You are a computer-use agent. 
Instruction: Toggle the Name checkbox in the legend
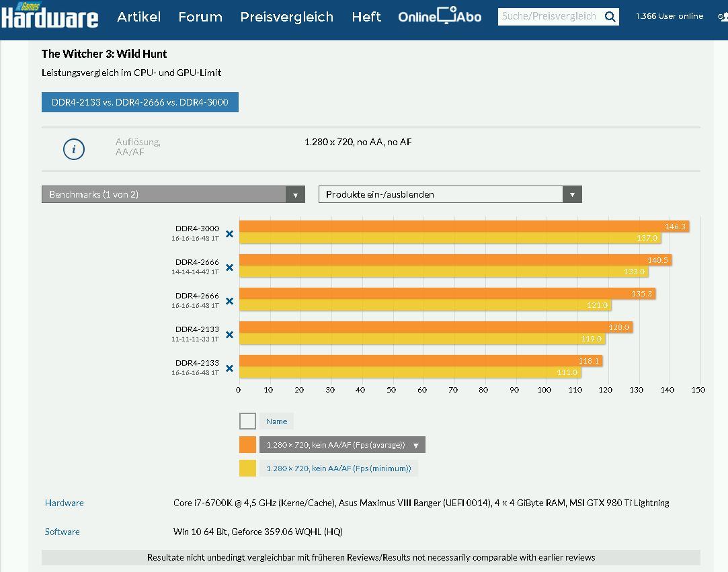247,421
